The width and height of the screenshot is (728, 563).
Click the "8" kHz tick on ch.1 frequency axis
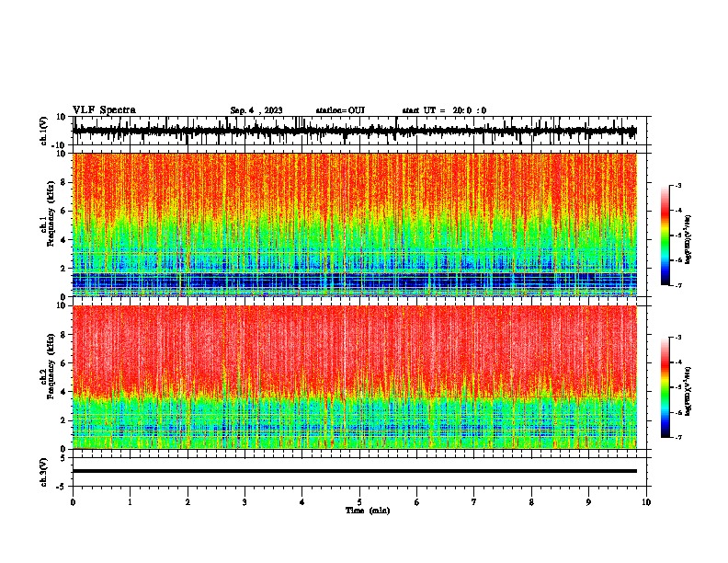pos(63,182)
